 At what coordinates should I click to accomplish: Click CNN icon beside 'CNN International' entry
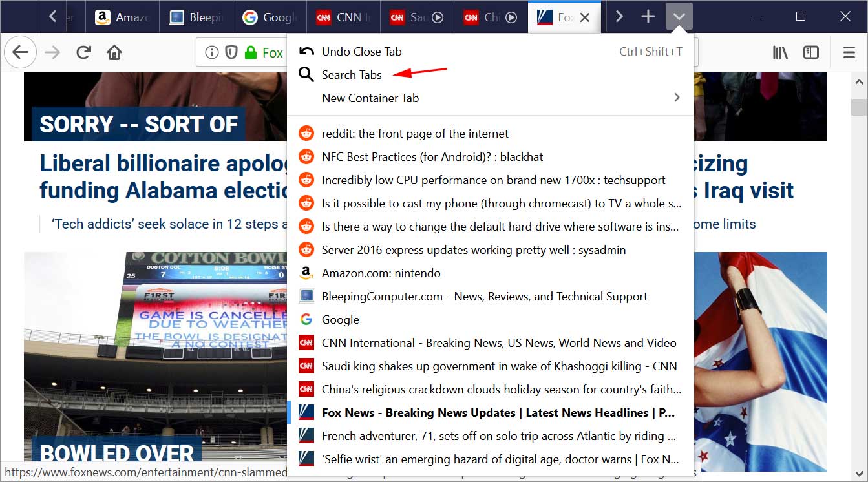point(306,343)
